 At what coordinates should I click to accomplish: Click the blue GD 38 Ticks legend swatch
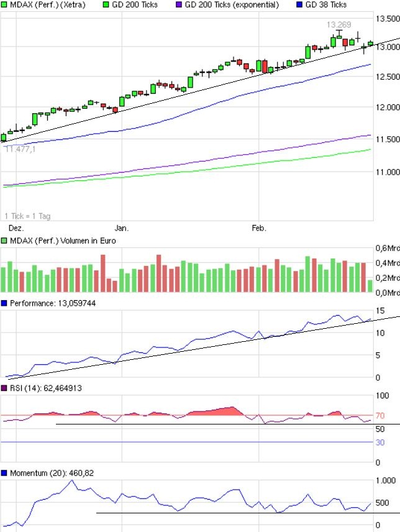tap(299, 5)
